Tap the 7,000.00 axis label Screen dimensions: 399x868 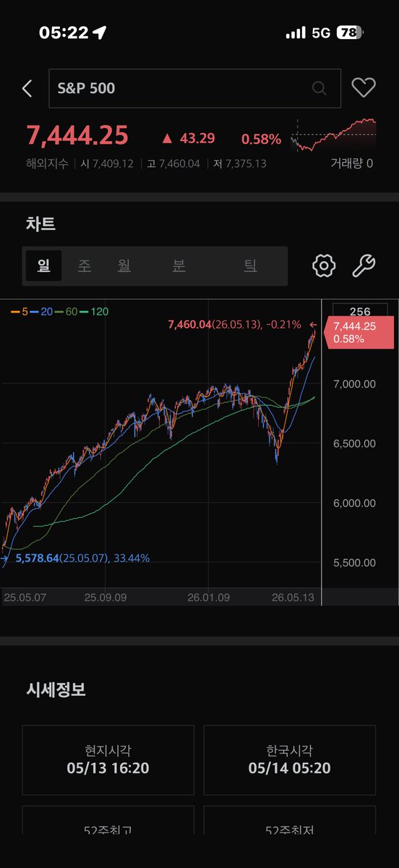354,384
